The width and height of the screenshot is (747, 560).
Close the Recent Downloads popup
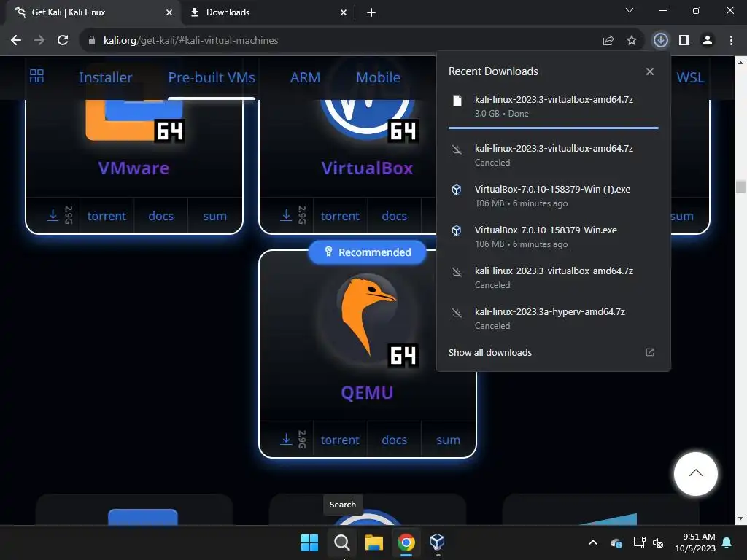click(x=650, y=71)
